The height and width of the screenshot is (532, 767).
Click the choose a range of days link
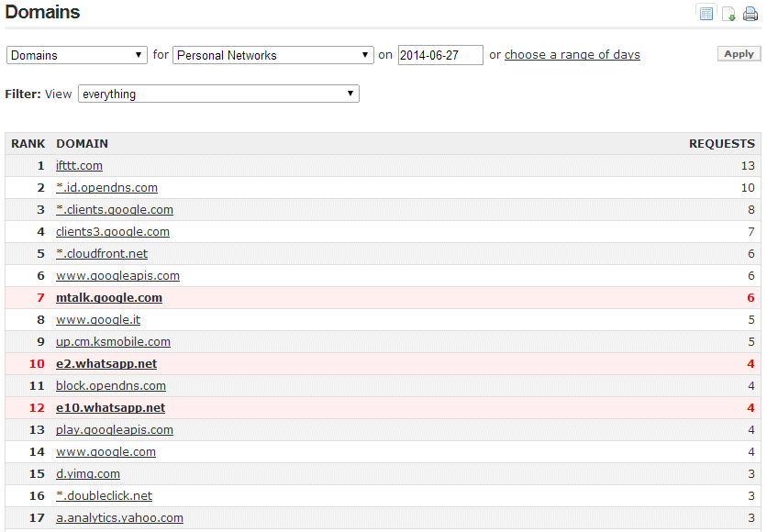coord(572,55)
